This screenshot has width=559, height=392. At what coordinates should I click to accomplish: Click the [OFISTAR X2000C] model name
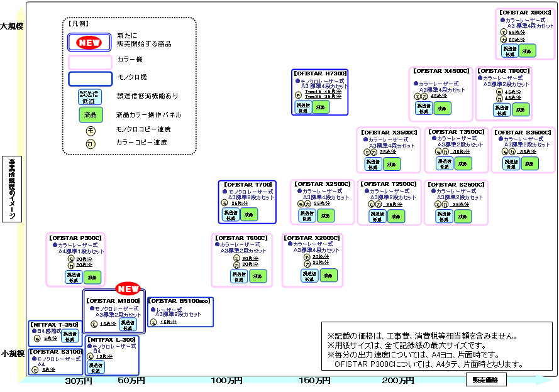tap(312, 238)
